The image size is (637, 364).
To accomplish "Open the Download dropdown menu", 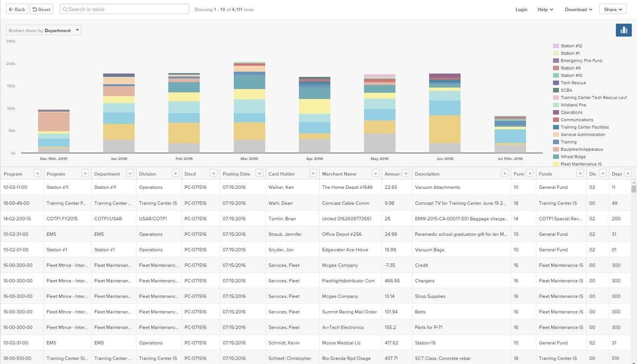I will [578, 9].
